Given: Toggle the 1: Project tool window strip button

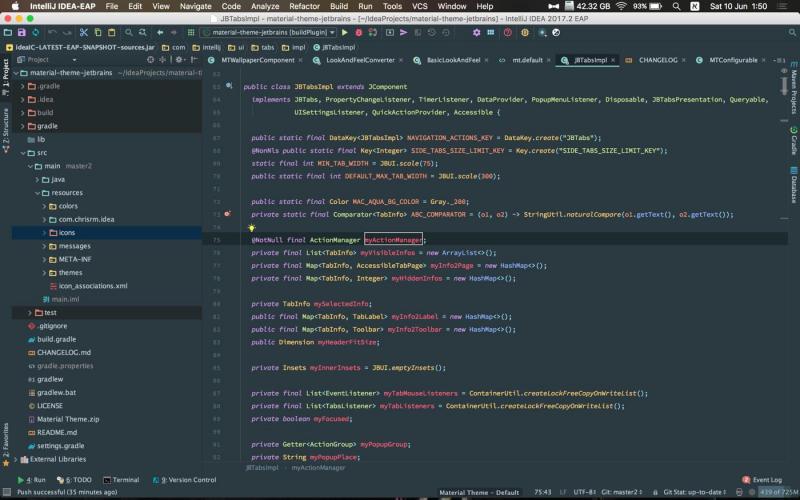Looking at the screenshot, I should pos(6,77).
